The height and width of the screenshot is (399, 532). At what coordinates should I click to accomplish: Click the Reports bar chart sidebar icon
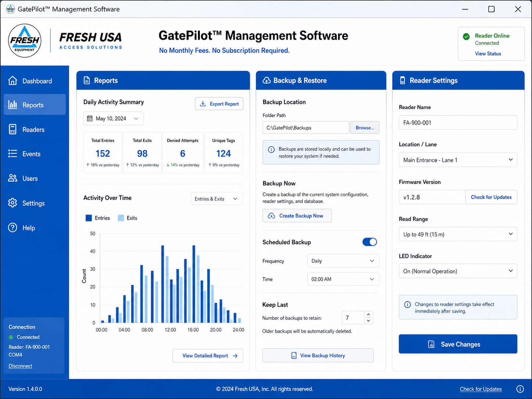point(12,105)
